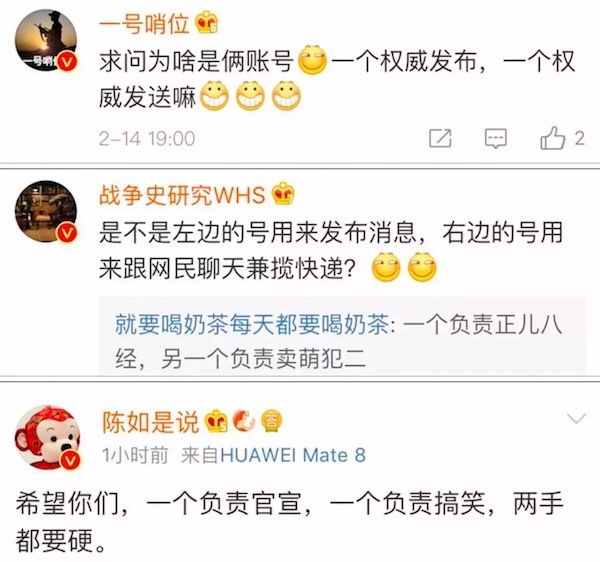Open reply bubble icon on first comment
The image size is (600, 562).
click(x=496, y=138)
